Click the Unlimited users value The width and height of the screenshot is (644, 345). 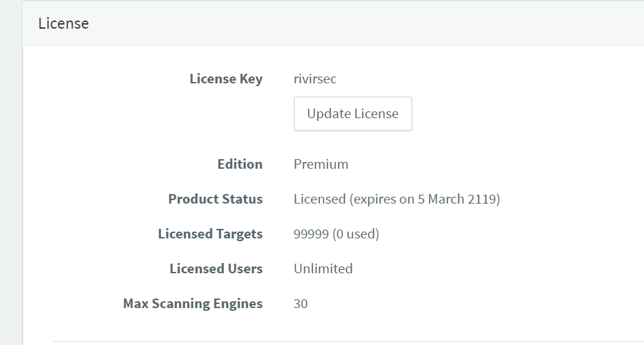[323, 268]
